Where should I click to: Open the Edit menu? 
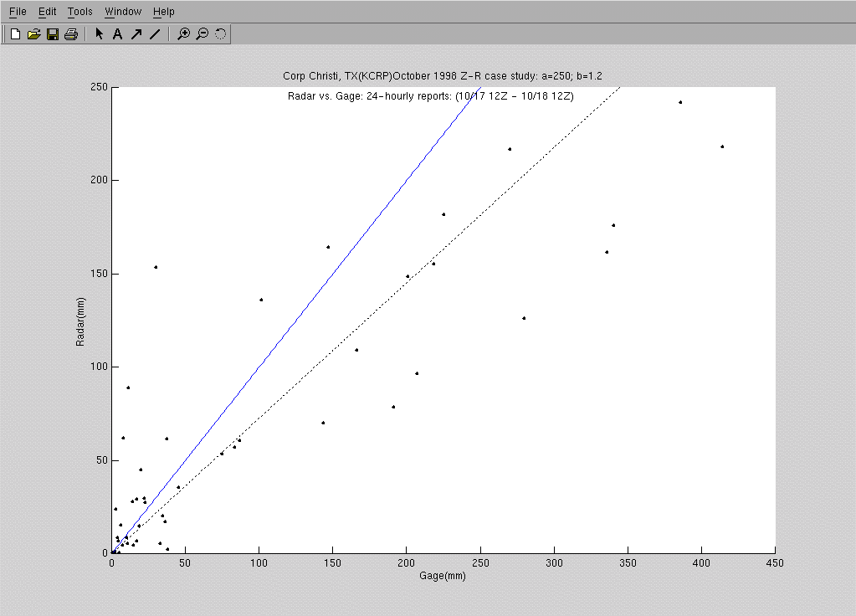(48, 12)
